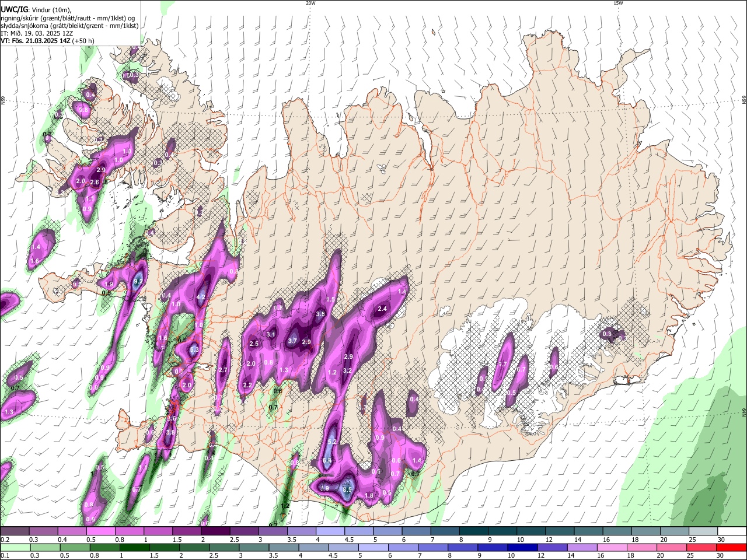Image resolution: width=747 pixels, height=560 pixels.
Task: Click the '20W' longitude label
Action: coord(310,3)
